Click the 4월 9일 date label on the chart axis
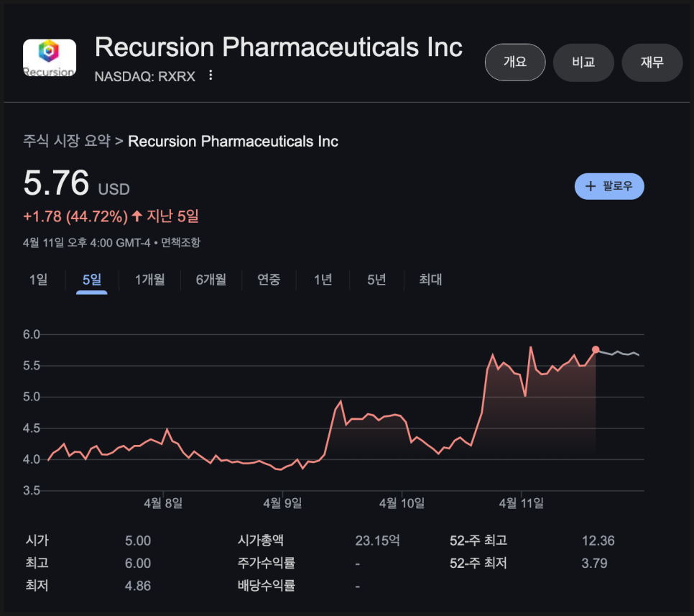The width and height of the screenshot is (694, 616). [x=283, y=503]
